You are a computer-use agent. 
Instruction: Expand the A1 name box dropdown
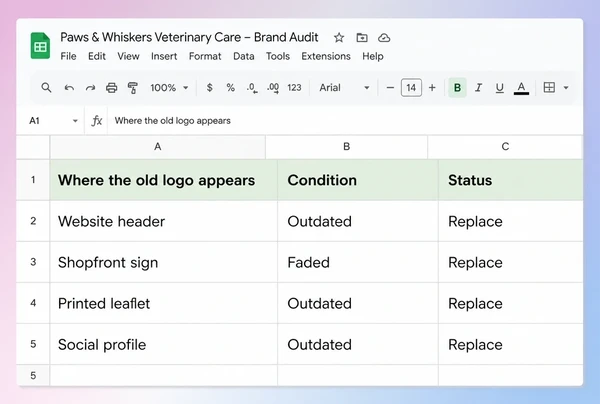tap(75, 121)
